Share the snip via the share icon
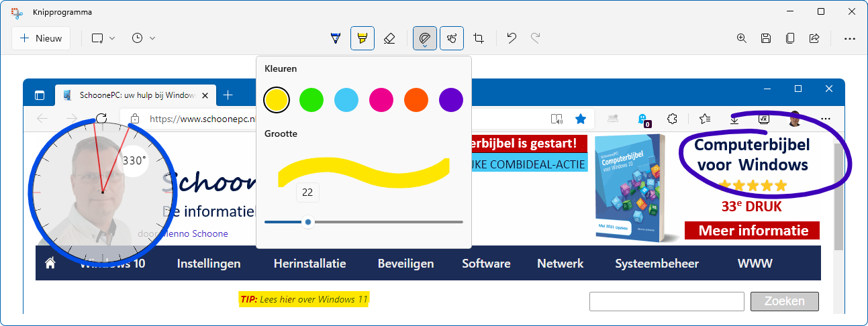 [814, 38]
